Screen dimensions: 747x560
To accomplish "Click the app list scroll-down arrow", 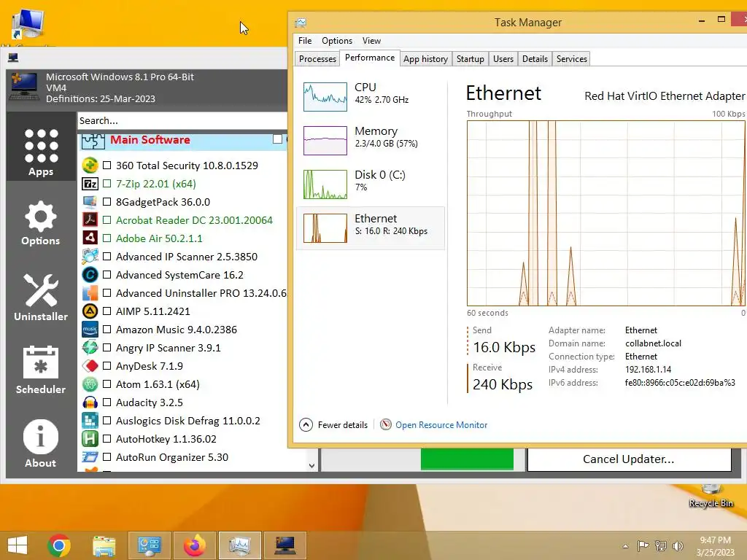I will [x=311, y=466].
